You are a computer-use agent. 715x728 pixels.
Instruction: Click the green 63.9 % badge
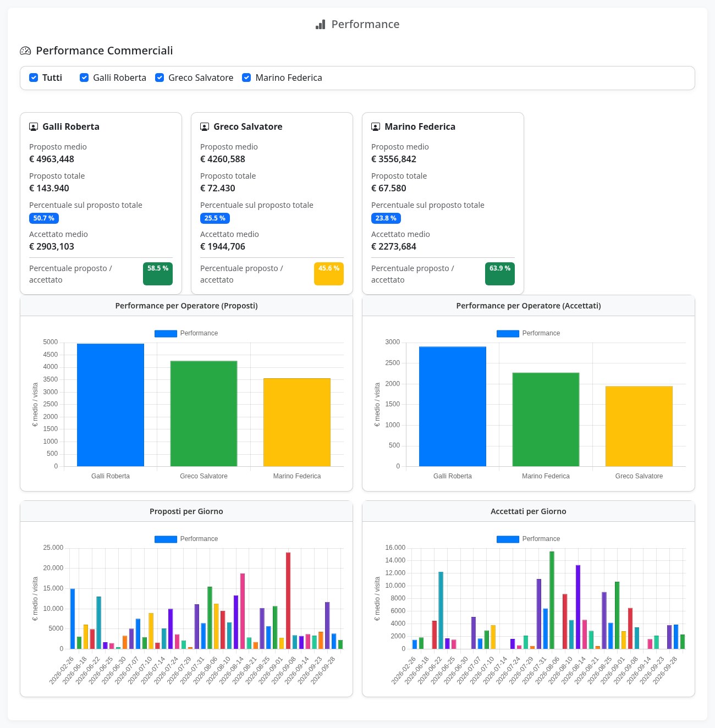(500, 274)
